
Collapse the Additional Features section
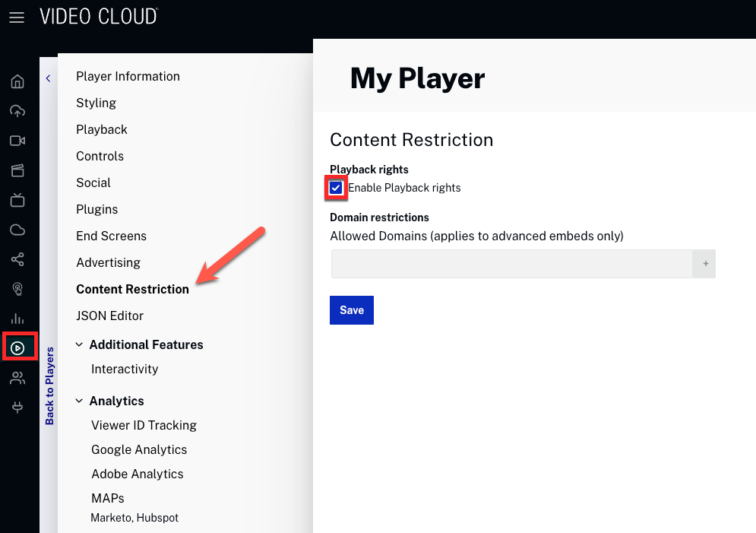pos(79,344)
